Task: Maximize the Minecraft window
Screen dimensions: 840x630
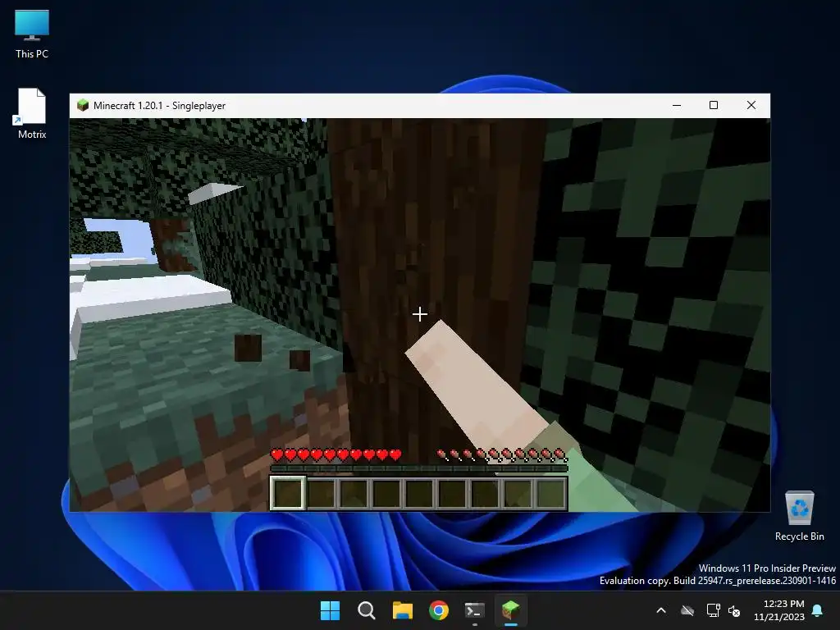Action: [x=714, y=106]
